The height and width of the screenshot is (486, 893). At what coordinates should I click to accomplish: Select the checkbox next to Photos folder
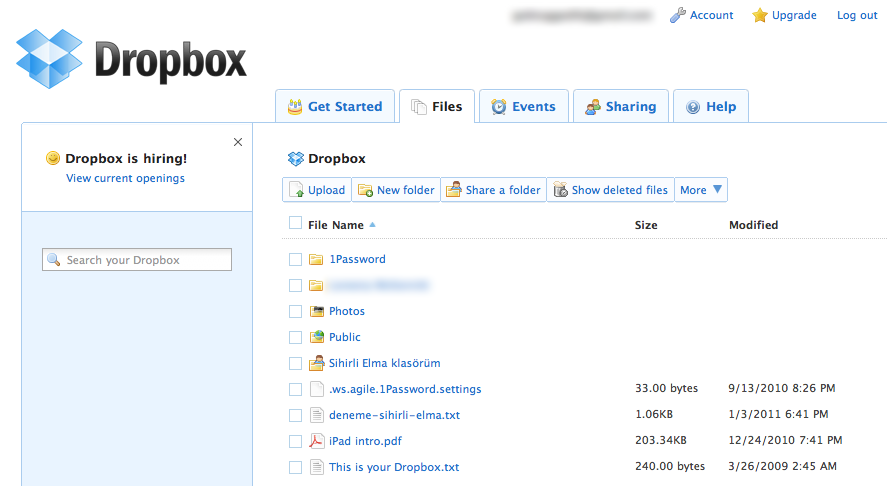point(295,311)
